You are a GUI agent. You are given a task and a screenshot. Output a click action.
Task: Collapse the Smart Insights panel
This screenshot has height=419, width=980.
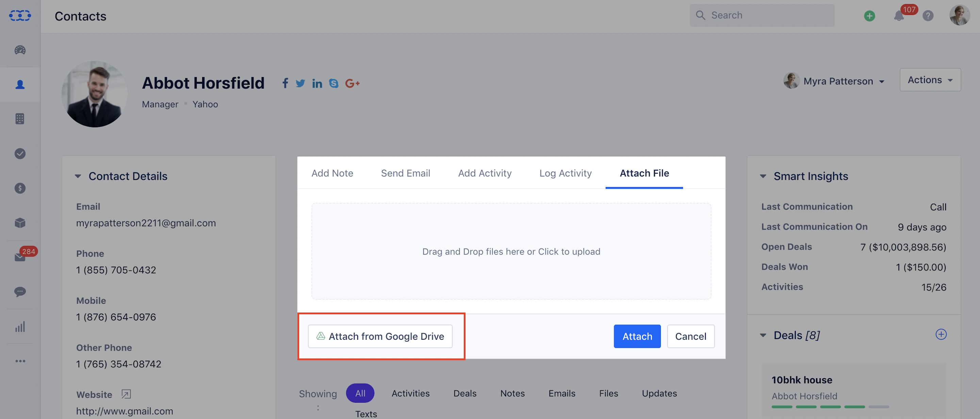point(763,176)
